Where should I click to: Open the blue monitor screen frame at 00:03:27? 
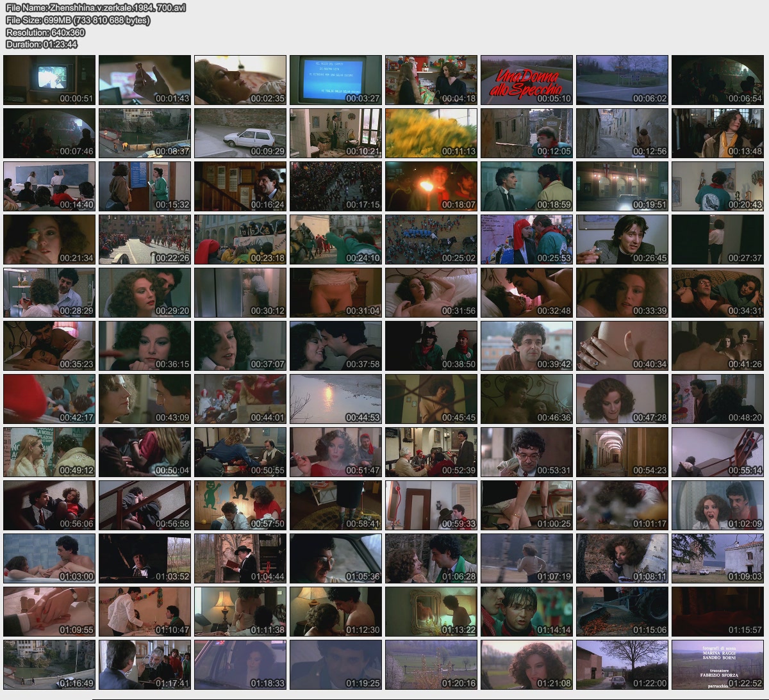point(336,80)
